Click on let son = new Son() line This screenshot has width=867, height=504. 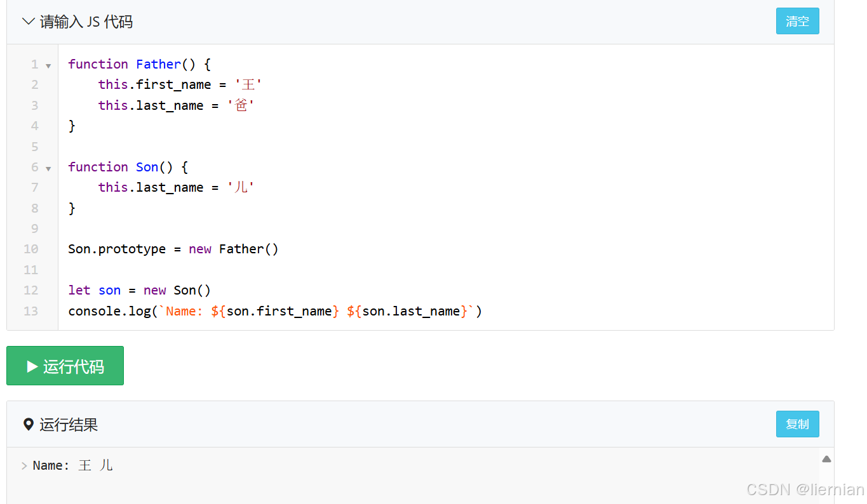[139, 290]
